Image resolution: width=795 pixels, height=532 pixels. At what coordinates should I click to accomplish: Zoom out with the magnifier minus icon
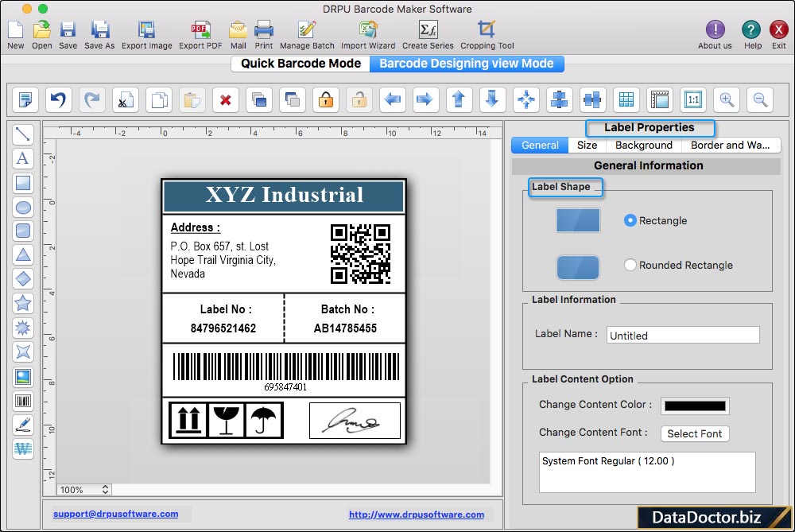pyautogui.click(x=760, y=99)
